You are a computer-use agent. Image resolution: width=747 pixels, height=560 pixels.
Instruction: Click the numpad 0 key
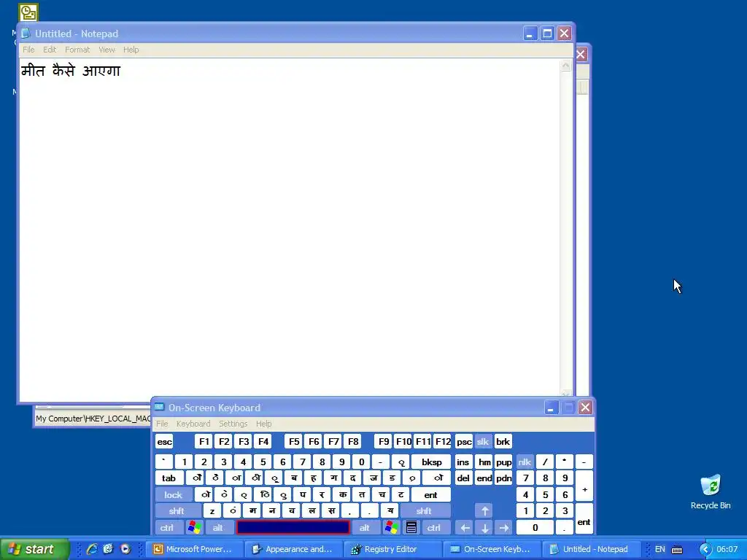point(535,527)
